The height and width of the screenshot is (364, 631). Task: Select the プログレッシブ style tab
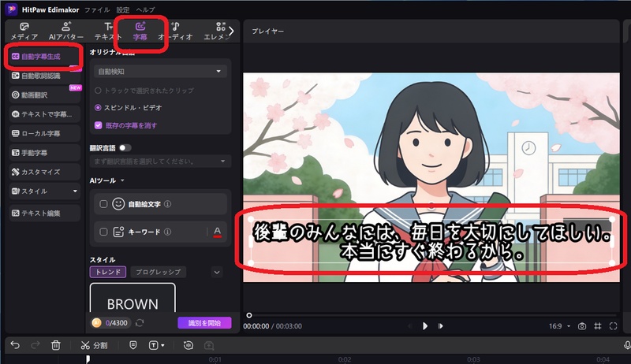point(159,272)
